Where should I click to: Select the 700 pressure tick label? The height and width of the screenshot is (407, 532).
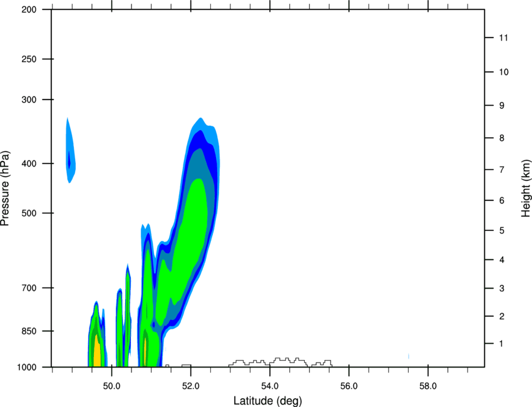pyautogui.click(x=29, y=288)
